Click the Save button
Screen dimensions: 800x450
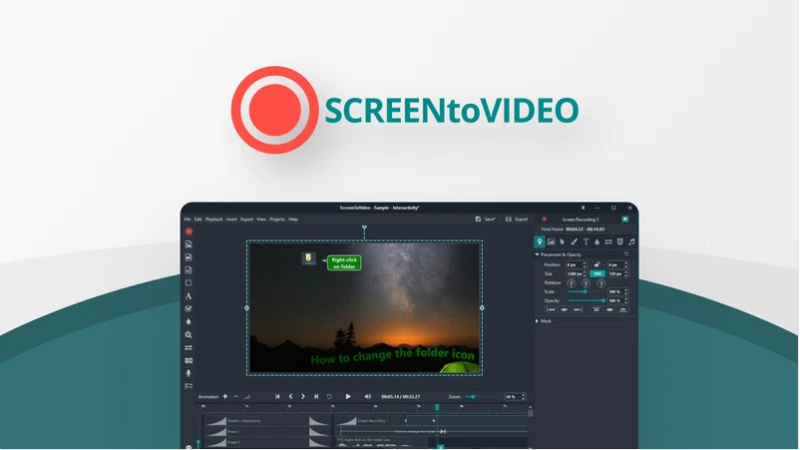(486, 218)
